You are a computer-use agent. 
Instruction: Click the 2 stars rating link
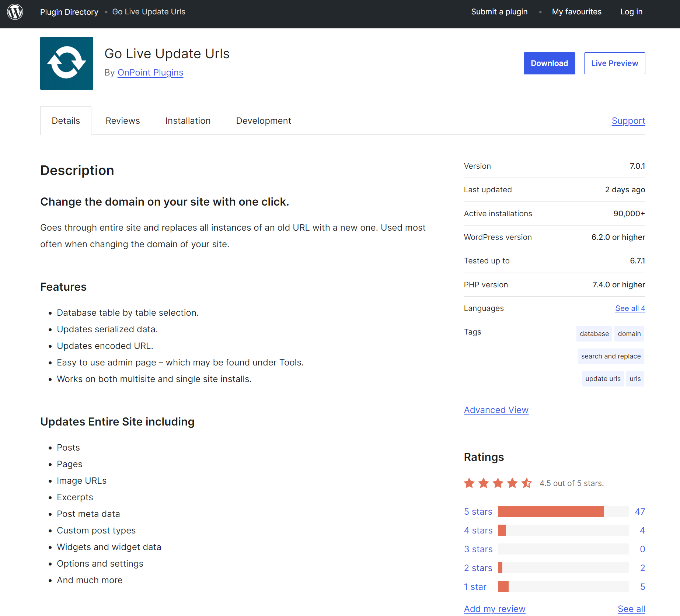pyautogui.click(x=478, y=568)
